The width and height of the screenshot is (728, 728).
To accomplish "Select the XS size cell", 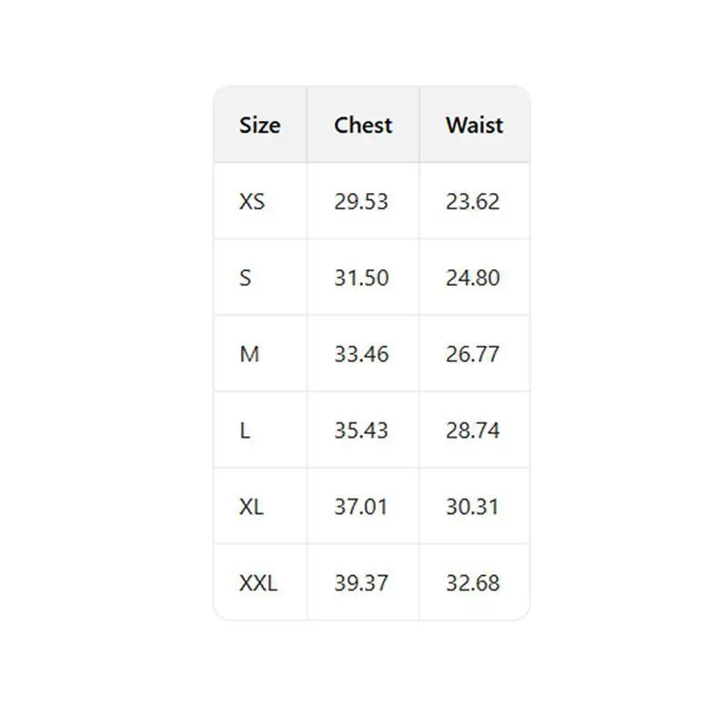I will click(252, 201).
